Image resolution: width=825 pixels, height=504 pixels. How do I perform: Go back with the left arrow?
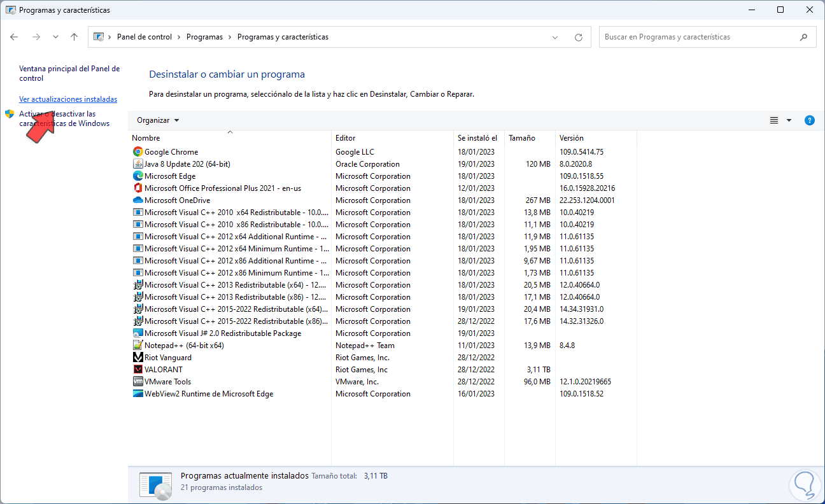coord(14,37)
